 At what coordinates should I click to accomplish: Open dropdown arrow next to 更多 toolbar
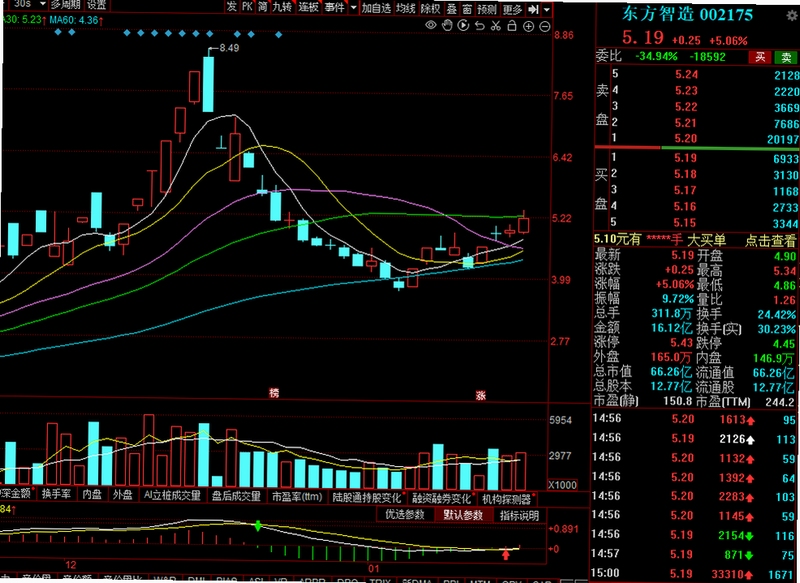point(546,9)
